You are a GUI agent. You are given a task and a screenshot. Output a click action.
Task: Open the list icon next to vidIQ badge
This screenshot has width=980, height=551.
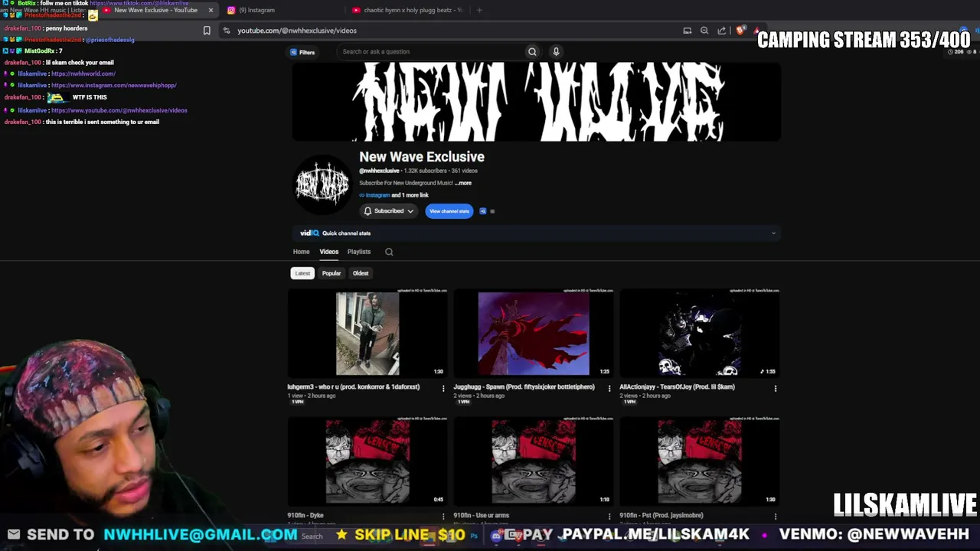492,211
